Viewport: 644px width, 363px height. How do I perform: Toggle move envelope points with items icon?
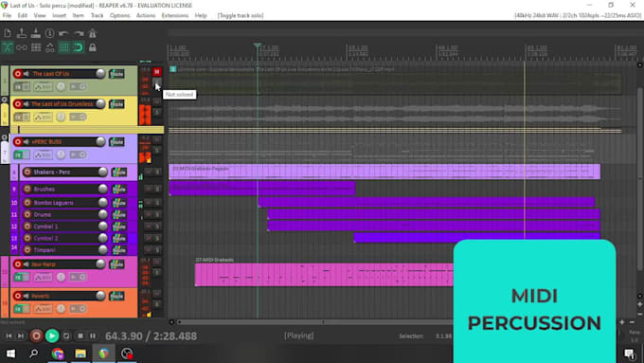[49, 47]
